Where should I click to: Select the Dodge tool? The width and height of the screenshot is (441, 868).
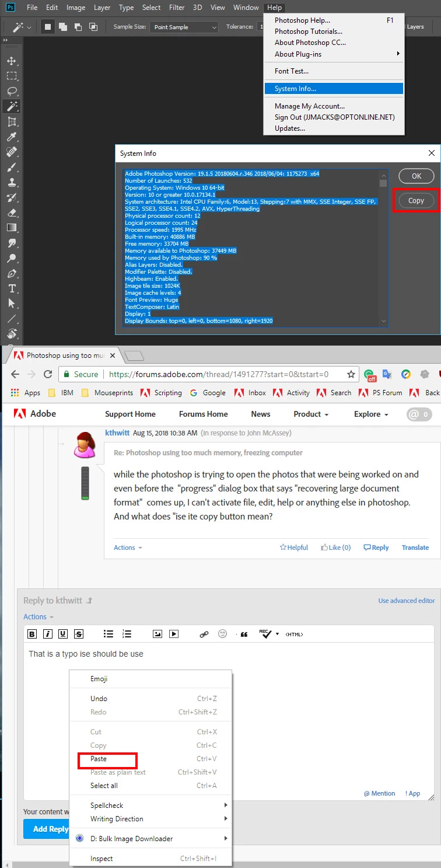point(12,259)
